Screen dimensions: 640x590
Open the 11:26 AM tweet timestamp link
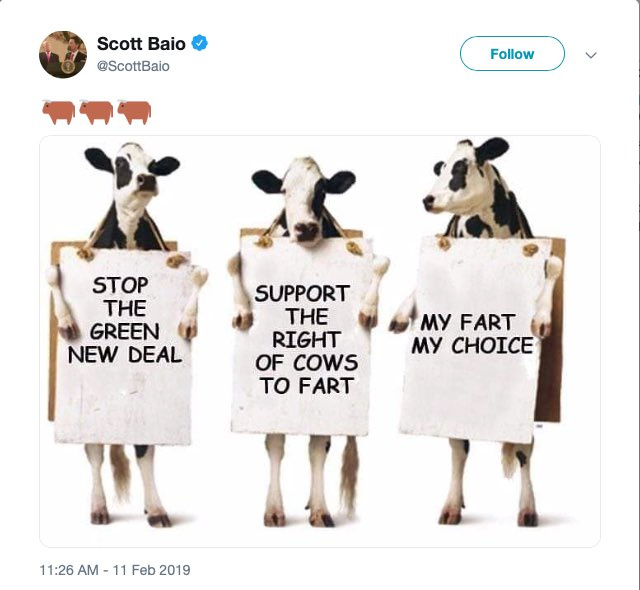(114, 570)
